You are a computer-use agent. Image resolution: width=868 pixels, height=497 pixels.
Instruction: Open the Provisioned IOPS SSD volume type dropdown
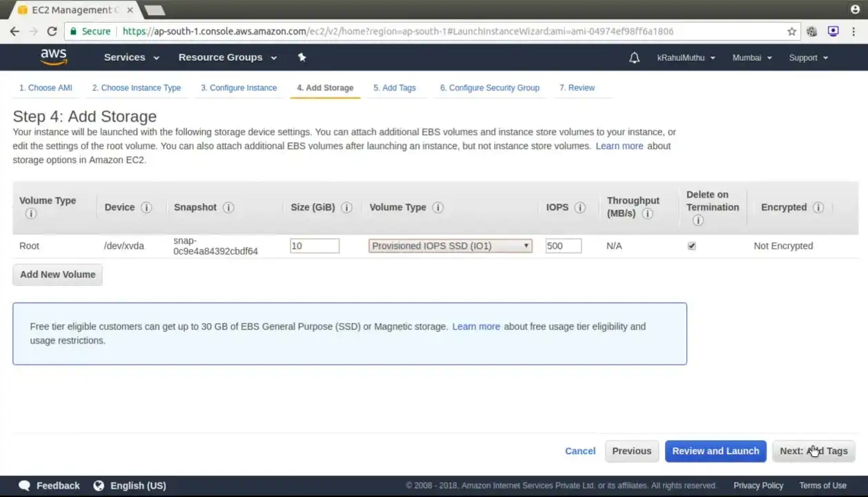tap(451, 246)
